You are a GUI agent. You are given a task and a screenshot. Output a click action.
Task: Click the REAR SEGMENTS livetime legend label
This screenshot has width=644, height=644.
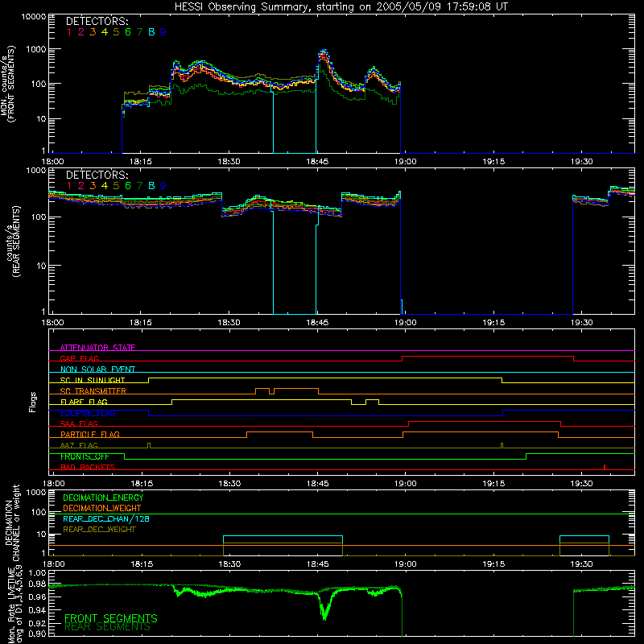(108, 627)
